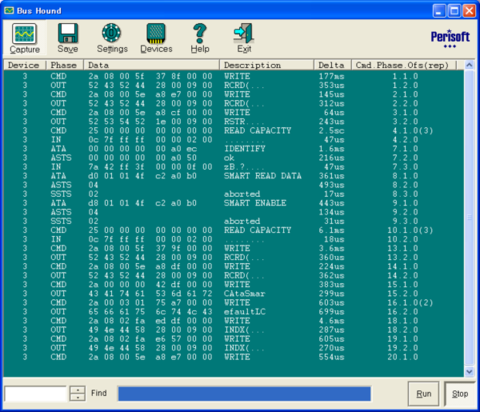Click the Device column header
Viewport: 480px width, 412px height.
coord(24,65)
